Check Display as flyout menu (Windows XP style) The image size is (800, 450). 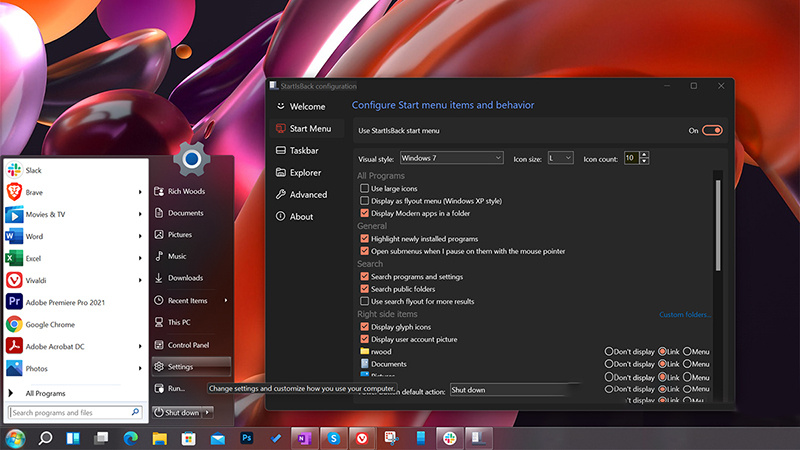tap(364, 201)
